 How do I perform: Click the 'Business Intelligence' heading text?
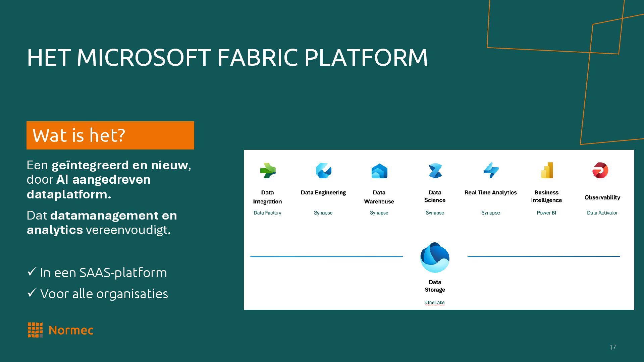[546, 196]
